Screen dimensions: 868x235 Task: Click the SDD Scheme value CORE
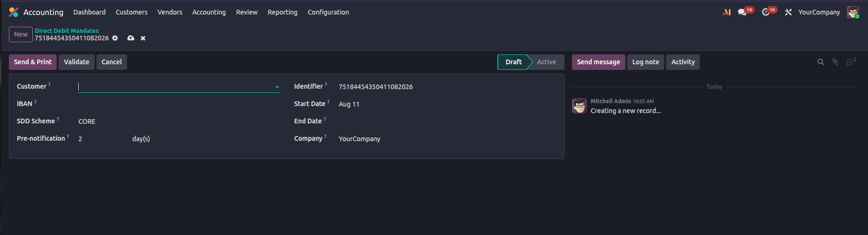[87, 121]
